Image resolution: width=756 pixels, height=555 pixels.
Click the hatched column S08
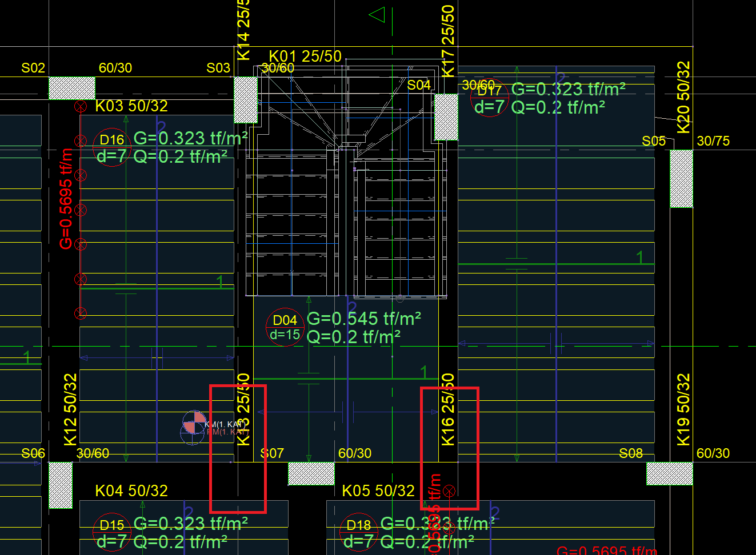point(669,474)
